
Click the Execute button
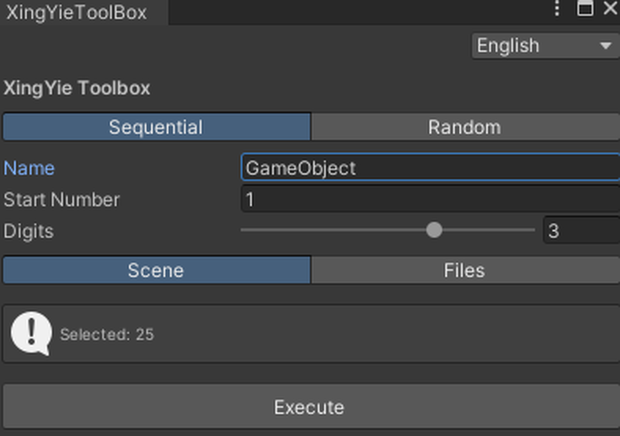pyautogui.click(x=311, y=407)
